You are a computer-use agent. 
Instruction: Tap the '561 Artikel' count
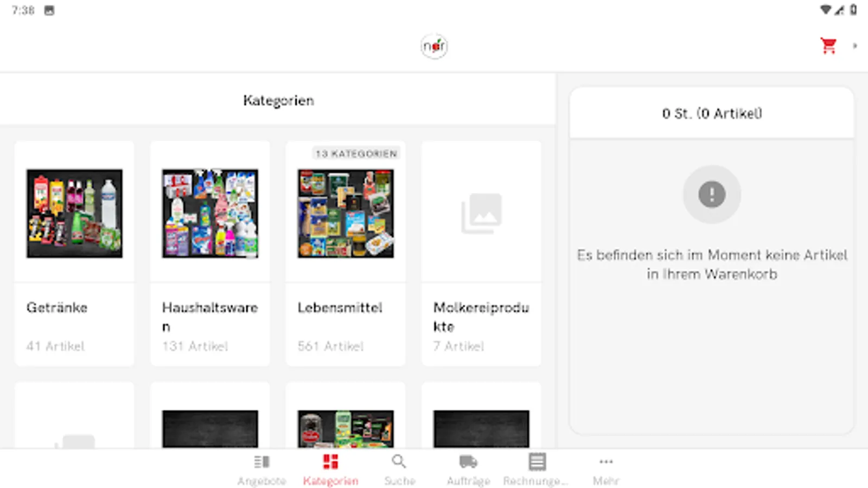pos(330,346)
